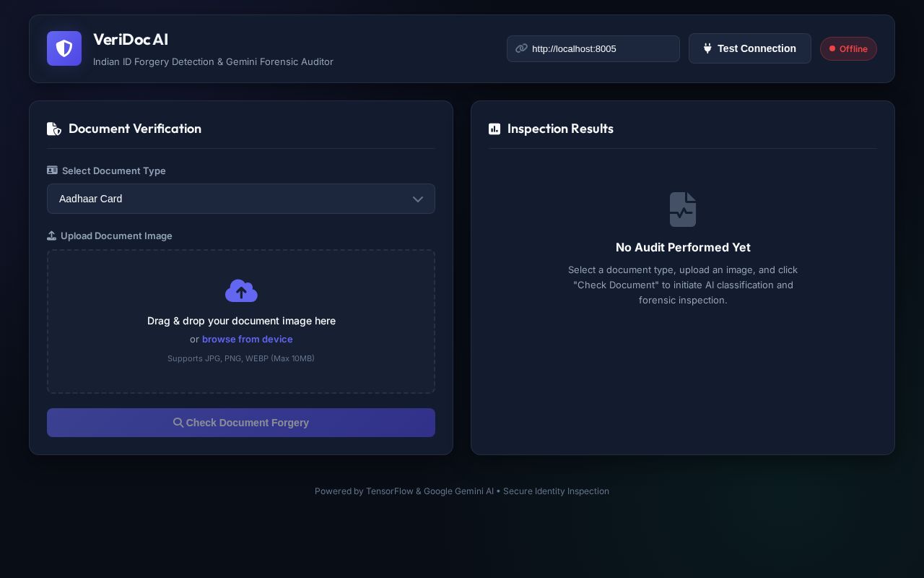The height and width of the screenshot is (578, 924).
Task: Click the file pulse icon above No Audit
Action: 683,210
